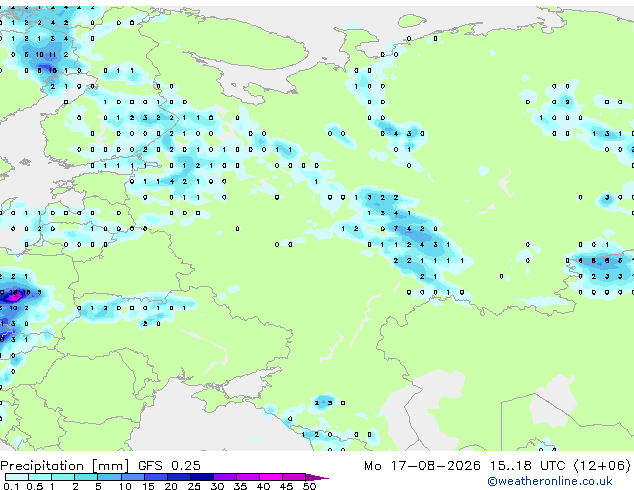Select the blue legend swatch between 10 and 15
The image size is (634, 490).
132,477
